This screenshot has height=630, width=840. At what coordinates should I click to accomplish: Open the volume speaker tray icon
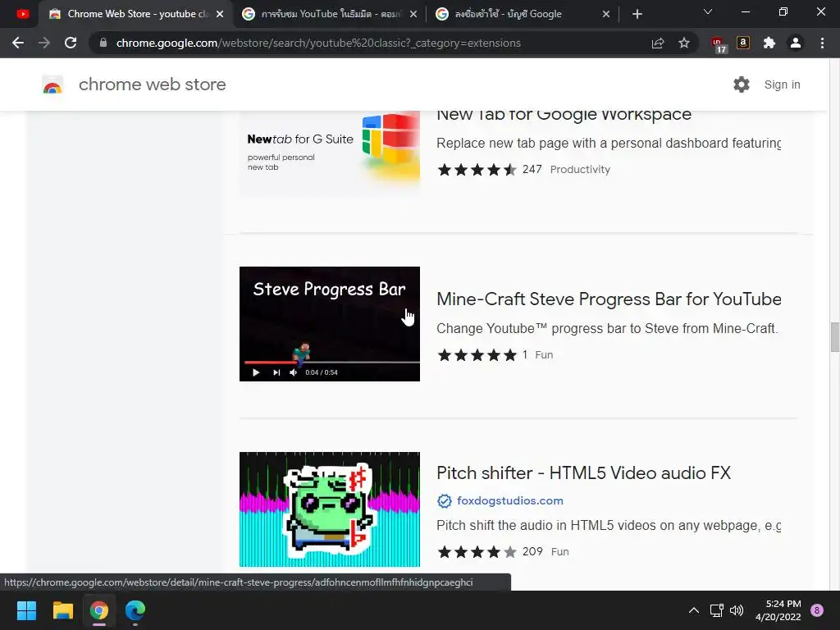737,610
